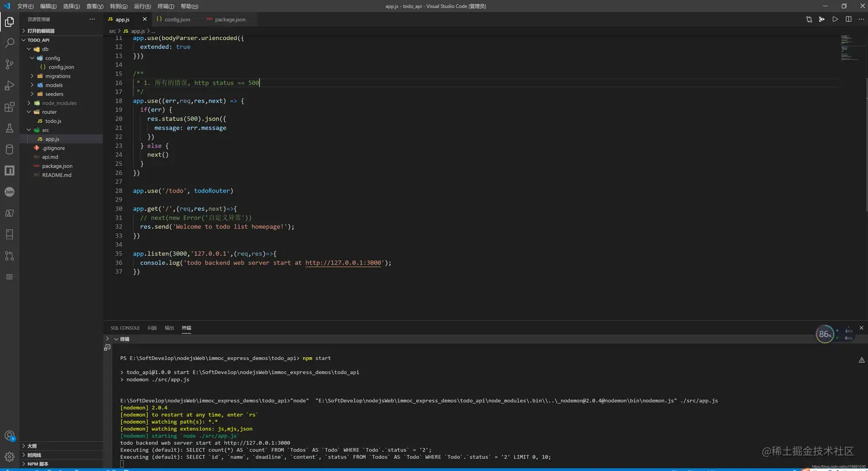This screenshot has height=471, width=868.
Task: Click the split editor icon above the editor
Action: pyautogui.click(x=848, y=19)
